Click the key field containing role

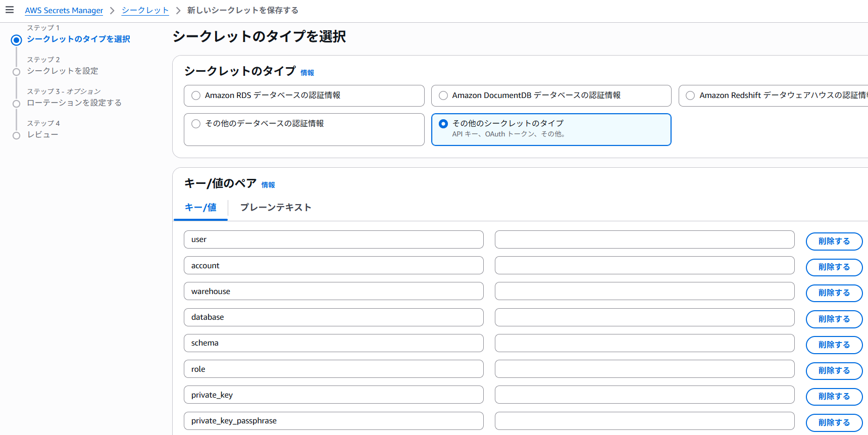[334, 369]
